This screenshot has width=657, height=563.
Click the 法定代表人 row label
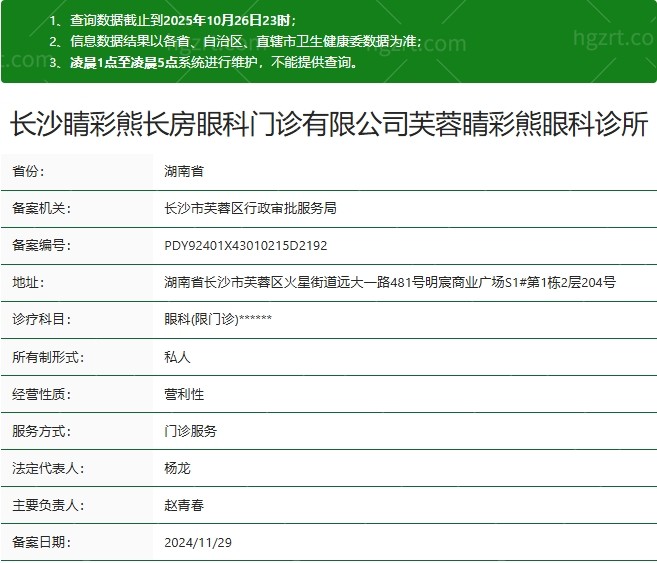click(x=48, y=468)
